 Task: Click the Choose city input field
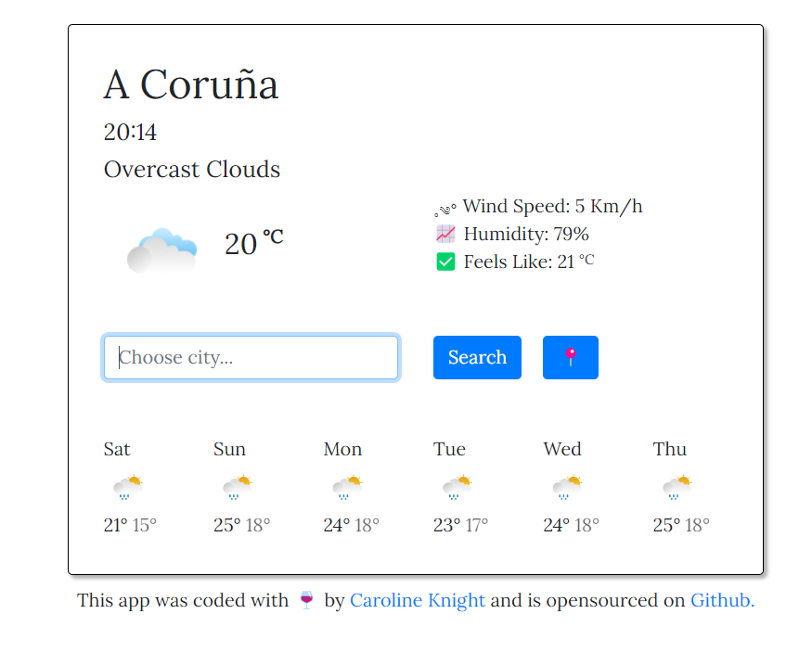click(250, 357)
